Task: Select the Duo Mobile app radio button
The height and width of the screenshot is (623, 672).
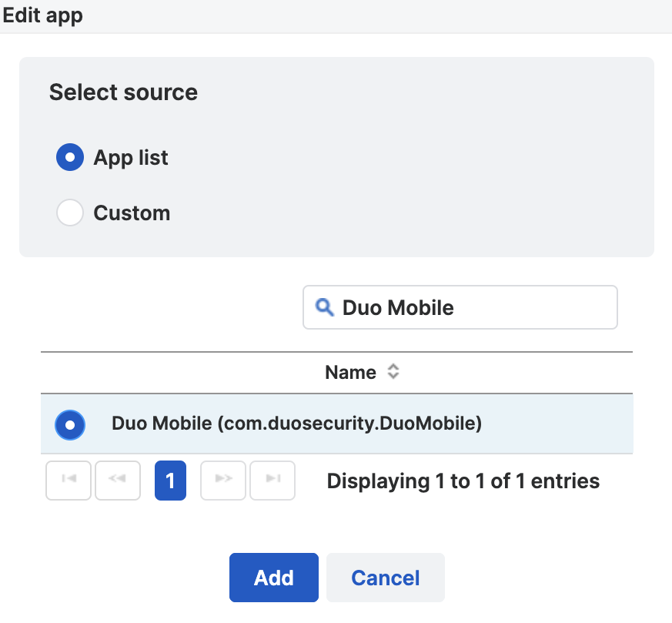Action: pos(69,424)
